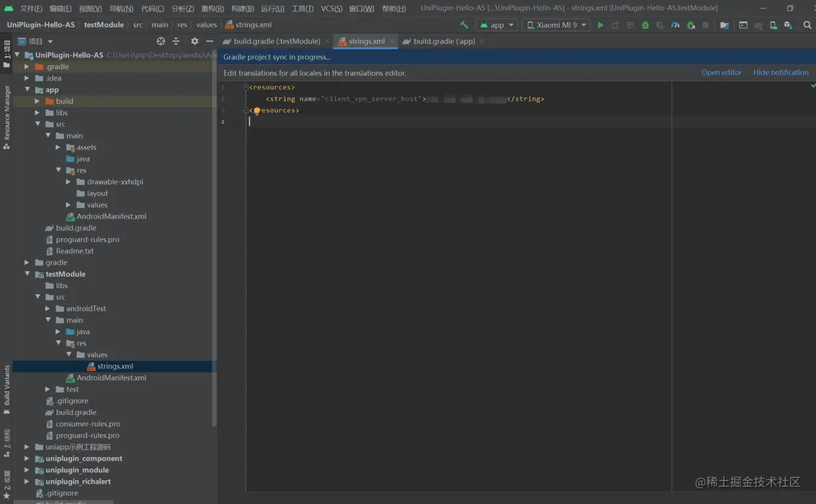The image size is (816, 504).
Task: Open SDK Manager cube icon
Action: click(788, 25)
